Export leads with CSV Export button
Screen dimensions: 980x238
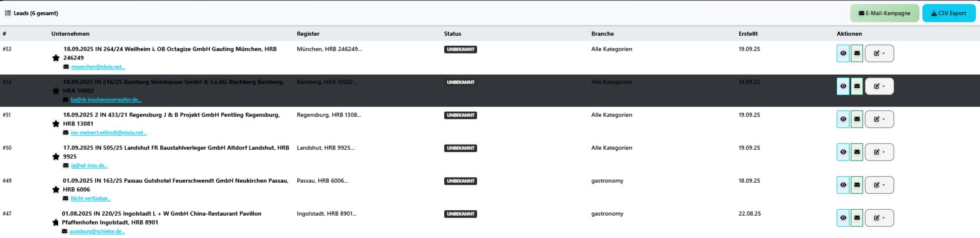(948, 13)
